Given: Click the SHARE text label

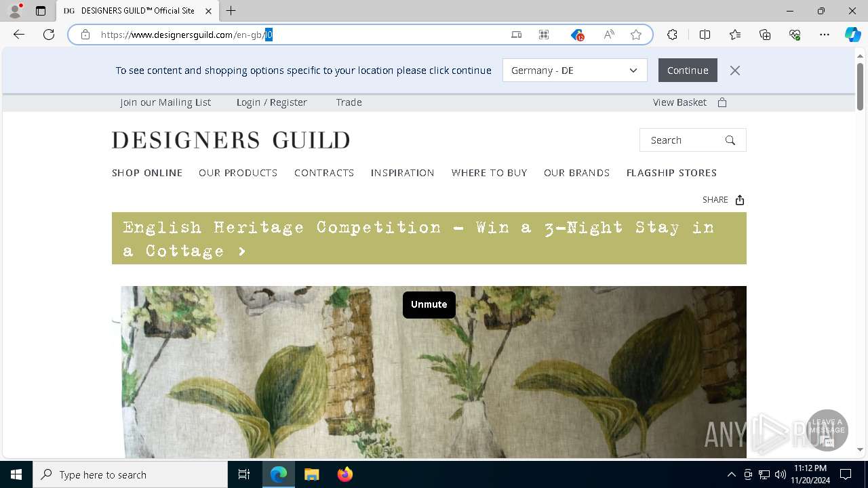Looking at the screenshot, I should 715,200.
